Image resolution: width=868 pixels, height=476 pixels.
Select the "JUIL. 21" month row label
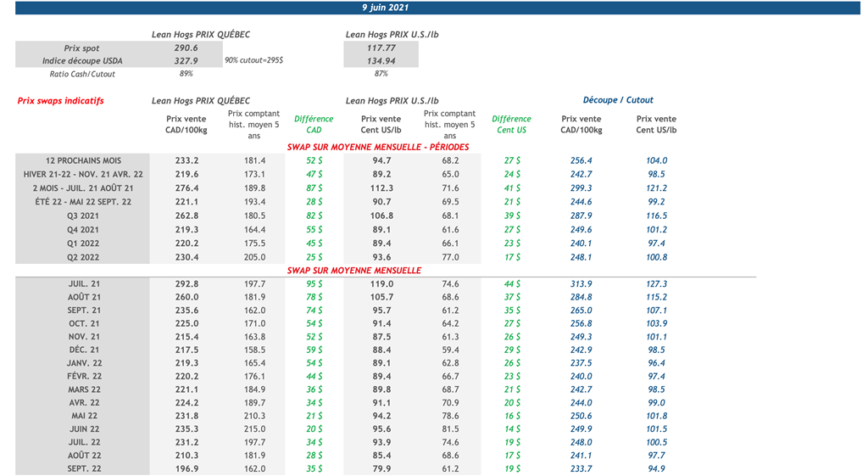[x=83, y=284]
